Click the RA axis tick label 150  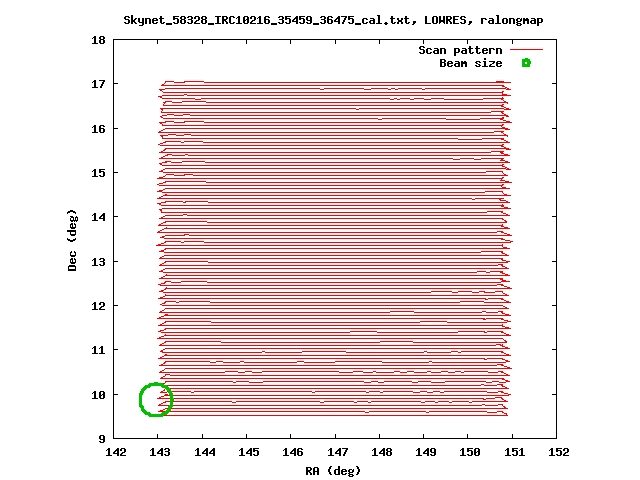click(x=470, y=452)
